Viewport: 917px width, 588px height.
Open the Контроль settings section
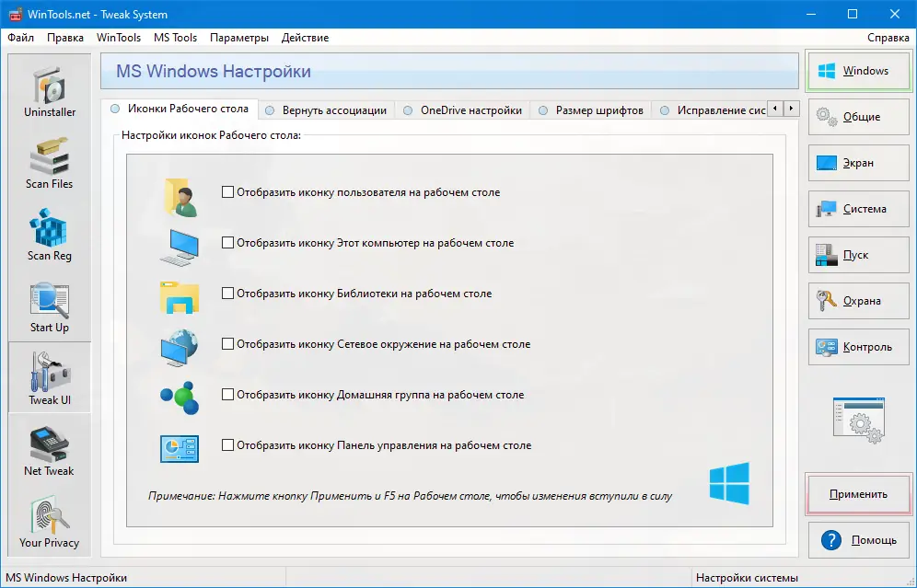click(x=858, y=347)
